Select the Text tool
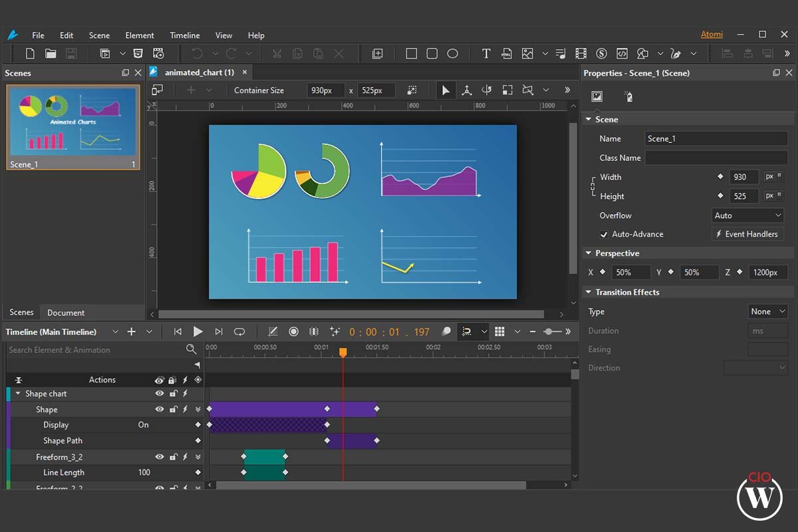 point(486,54)
